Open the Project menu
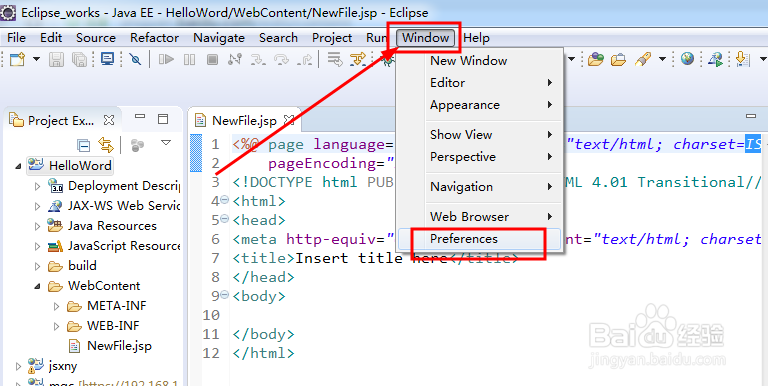 tap(332, 38)
